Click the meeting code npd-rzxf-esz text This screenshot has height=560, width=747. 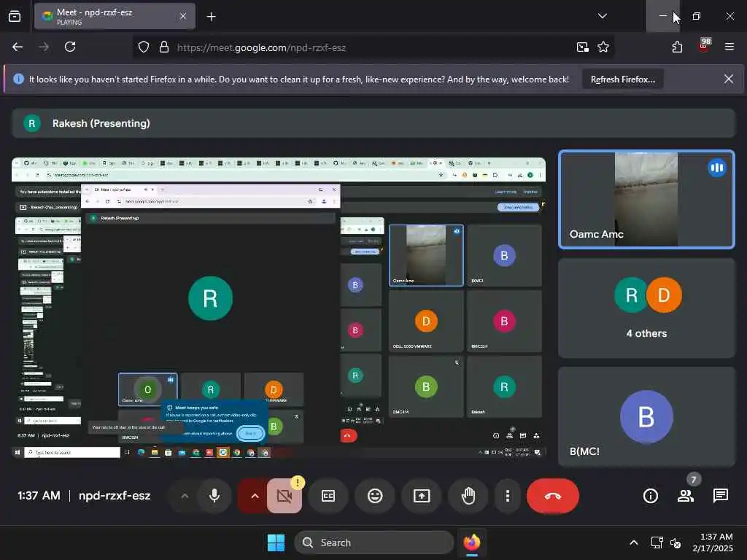point(115,496)
